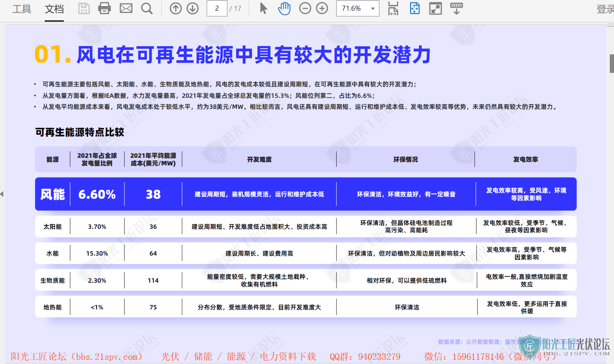Click the 环保清洁 cell in 地热能 row

tap(407, 307)
